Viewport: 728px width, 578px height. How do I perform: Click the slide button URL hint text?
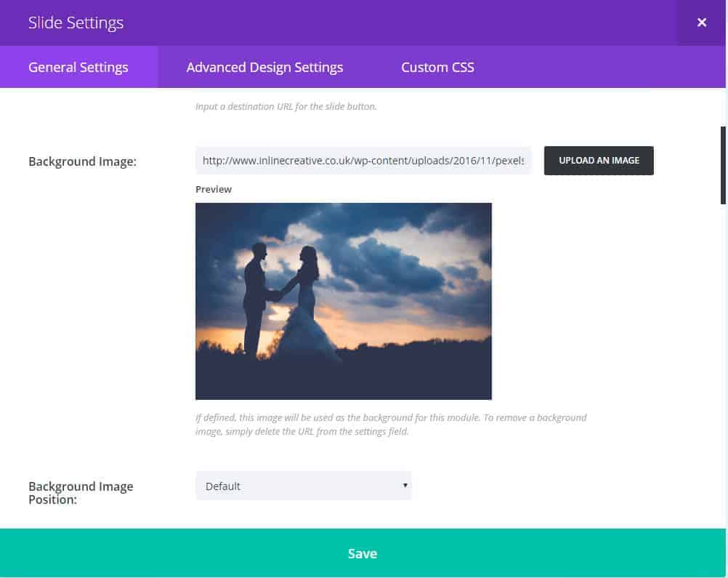(x=286, y=106)
